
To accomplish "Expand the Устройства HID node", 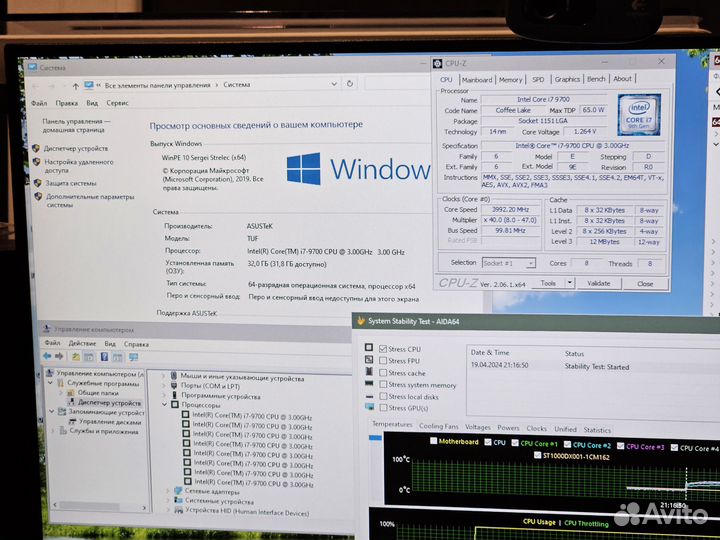I will click(169, 510).
